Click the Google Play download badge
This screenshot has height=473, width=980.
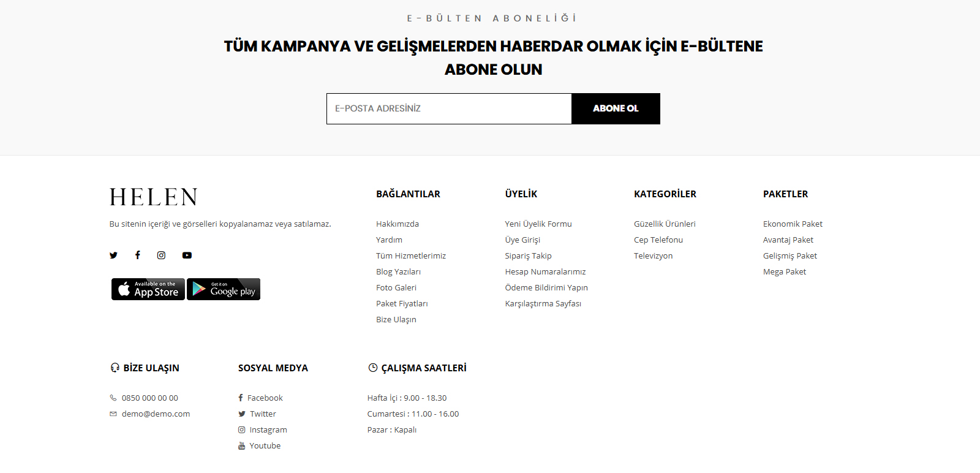click(224, 289)
